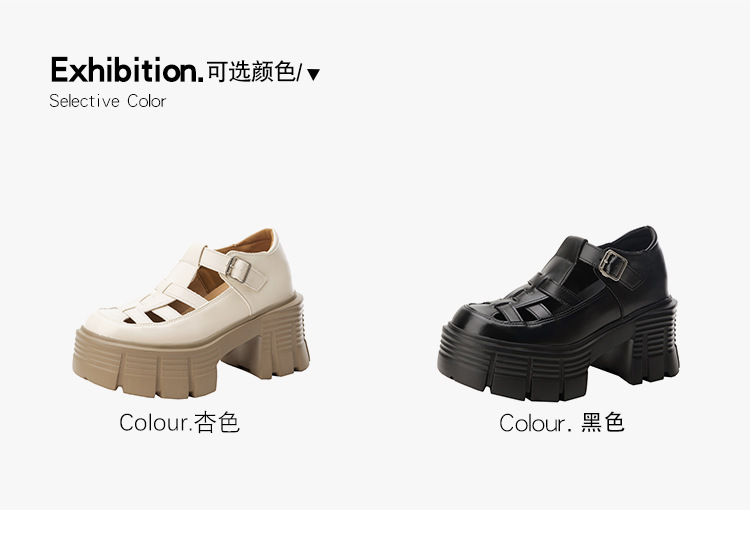Image resolution: width=750 pixels, height=533 pixels.
Task: Click the ankle strap of black shoe
Action: pos(610,264)
